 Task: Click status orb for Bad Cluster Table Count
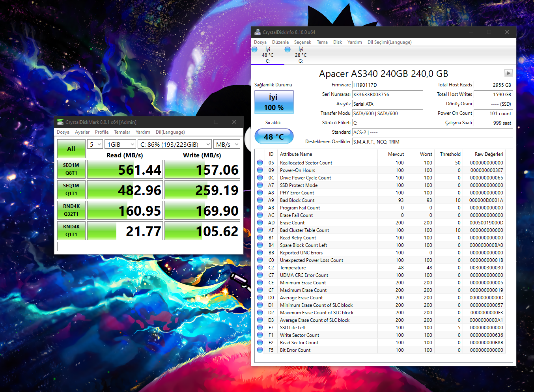(260, 230)
